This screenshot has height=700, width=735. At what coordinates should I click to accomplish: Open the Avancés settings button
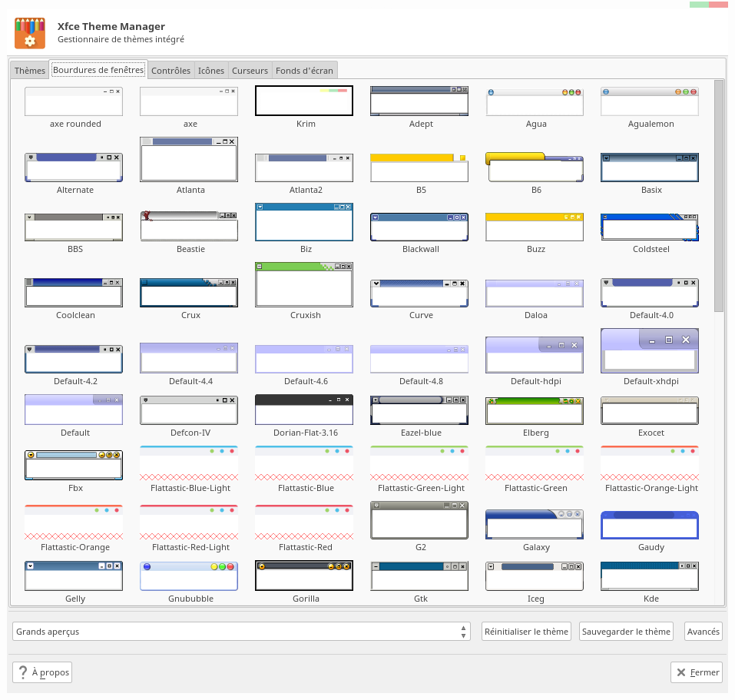tap(703, 631)
